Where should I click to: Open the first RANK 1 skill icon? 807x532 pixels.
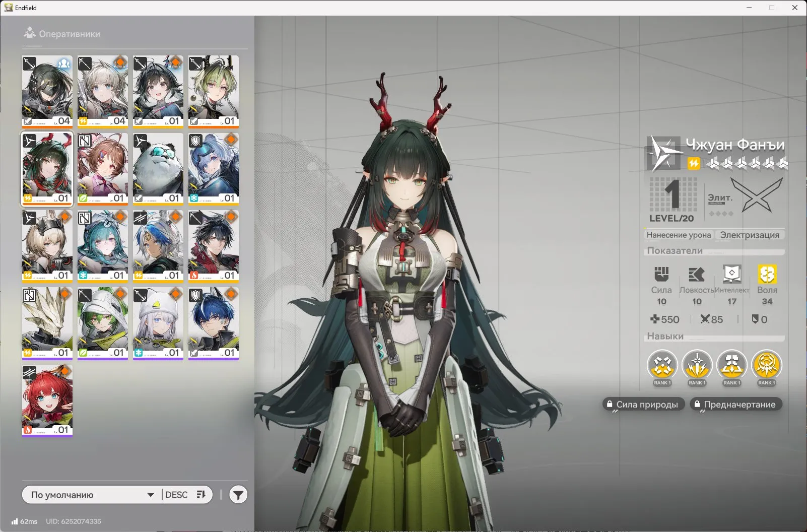(x=662, y=365)
